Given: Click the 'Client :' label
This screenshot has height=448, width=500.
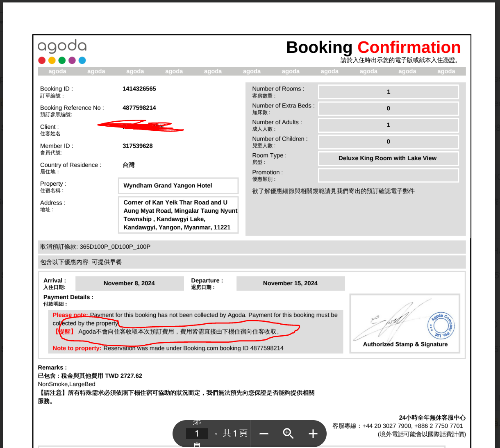Looking at the screenshot, I should [49, 127].
